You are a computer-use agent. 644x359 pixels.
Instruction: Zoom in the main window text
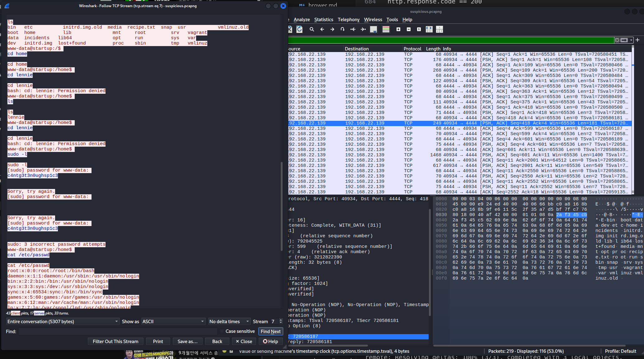pos(398,29)
